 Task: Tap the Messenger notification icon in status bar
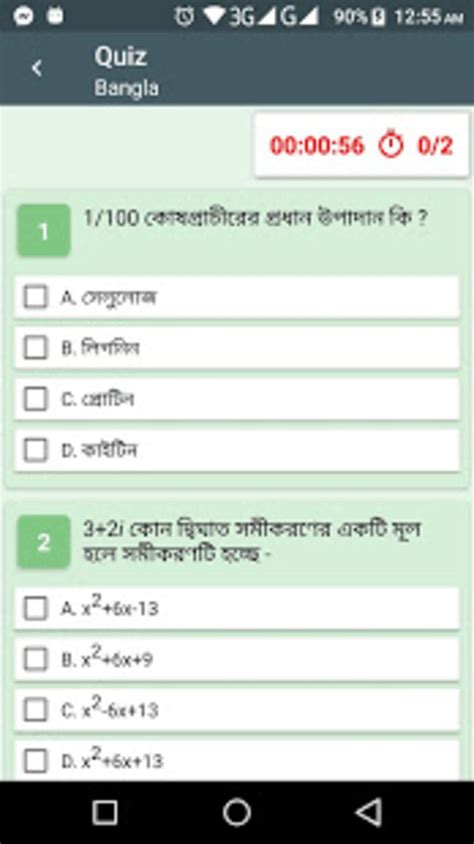point(23,17)
